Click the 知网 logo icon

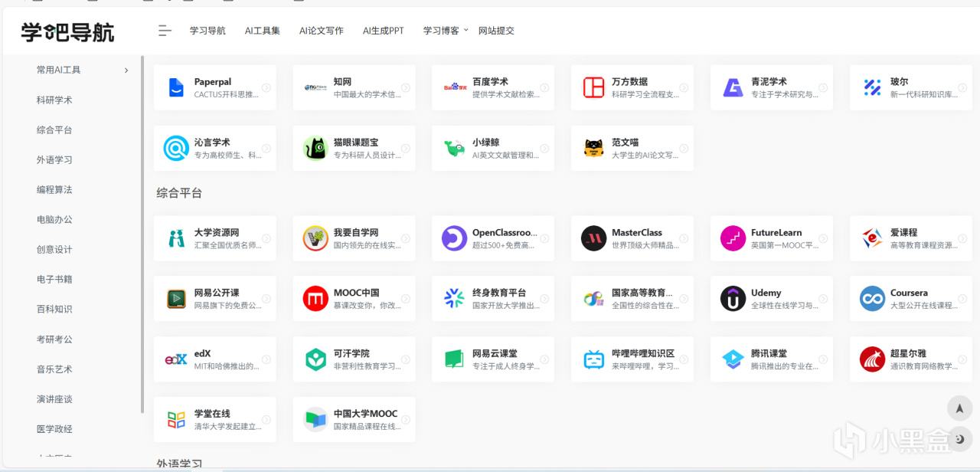(315, 87)
